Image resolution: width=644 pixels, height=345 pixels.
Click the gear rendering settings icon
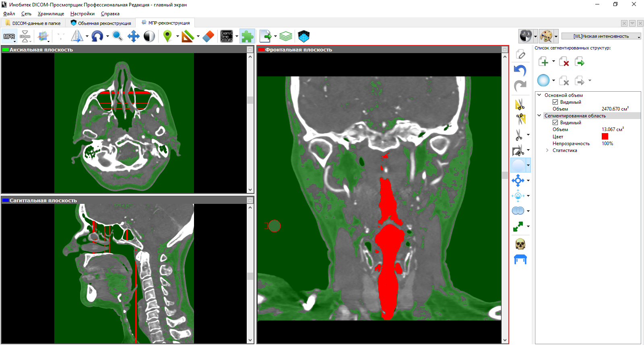[x=526, y=36]
